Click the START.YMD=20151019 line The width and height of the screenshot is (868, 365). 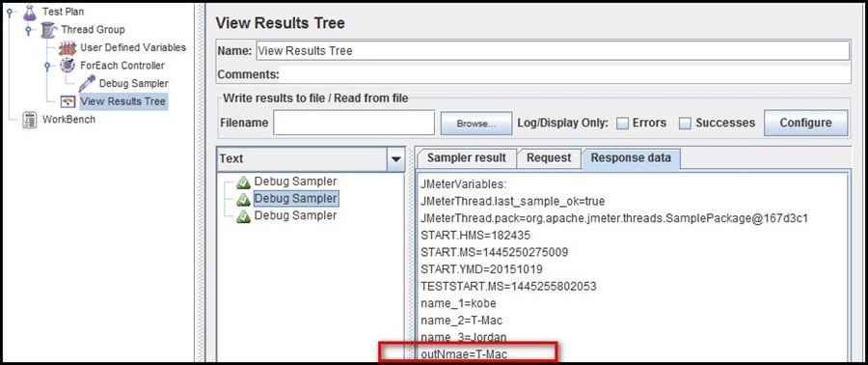481,269
